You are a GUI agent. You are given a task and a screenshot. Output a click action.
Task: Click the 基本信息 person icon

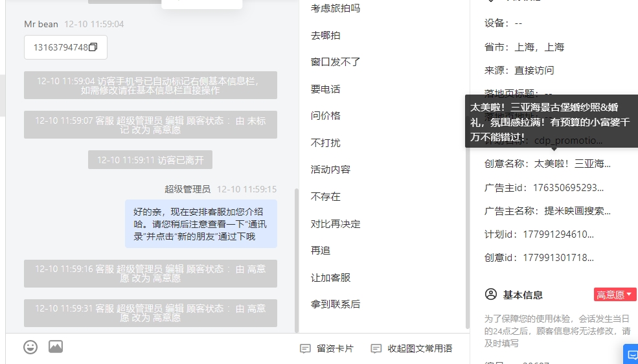click(491, 294)
